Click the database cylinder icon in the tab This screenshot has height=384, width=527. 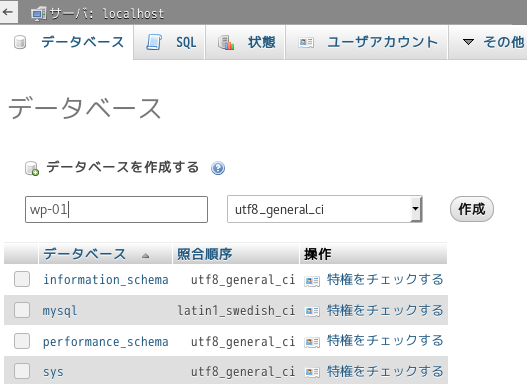[x=20, y=43]
